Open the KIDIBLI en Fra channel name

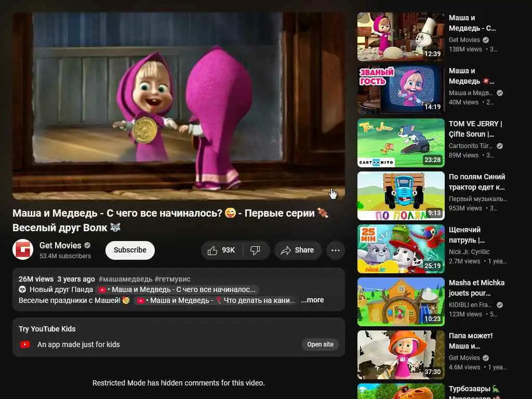[470, 304]
